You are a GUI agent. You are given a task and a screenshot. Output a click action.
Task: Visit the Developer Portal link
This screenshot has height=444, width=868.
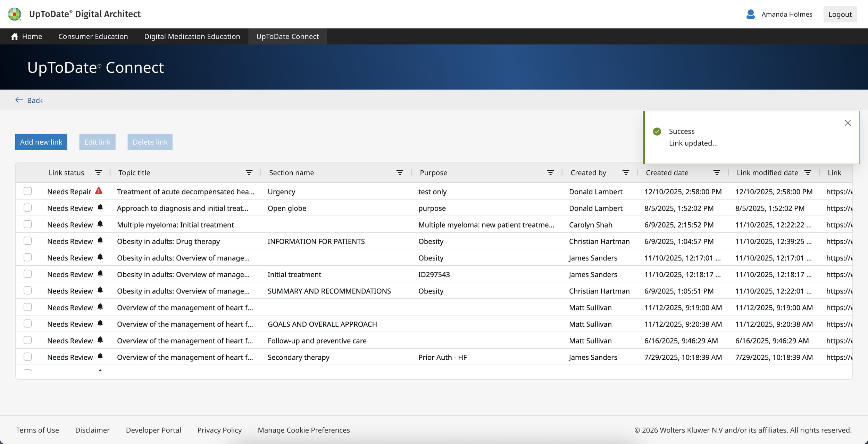coord(153,430)
